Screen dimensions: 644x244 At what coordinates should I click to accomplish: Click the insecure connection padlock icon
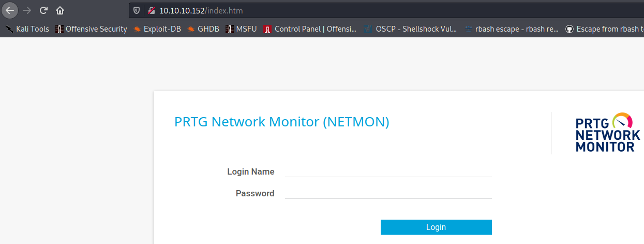(x=151, y=10)
